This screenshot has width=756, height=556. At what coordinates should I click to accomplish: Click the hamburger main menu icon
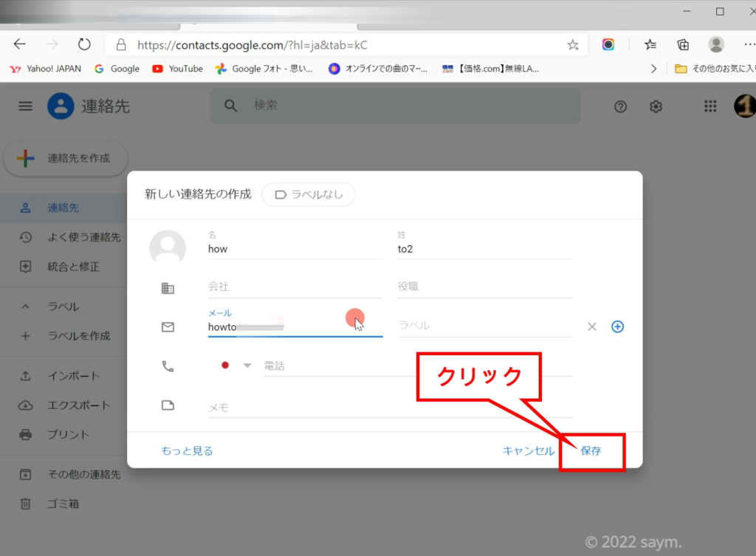26,106
